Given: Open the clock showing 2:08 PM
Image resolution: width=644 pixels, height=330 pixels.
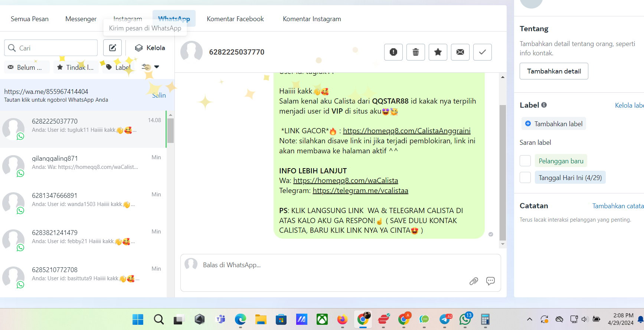Looking at the screenshot, I should coord(621,319).
